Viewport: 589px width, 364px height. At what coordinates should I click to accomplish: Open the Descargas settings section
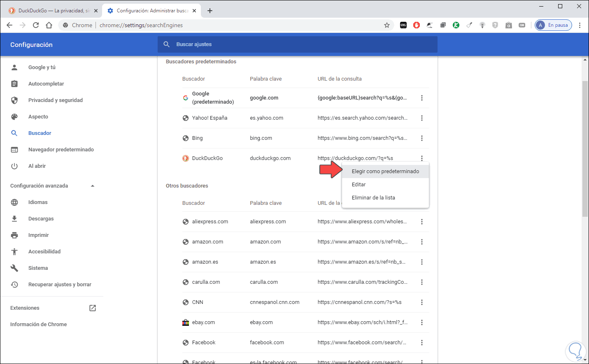point(41,219)
